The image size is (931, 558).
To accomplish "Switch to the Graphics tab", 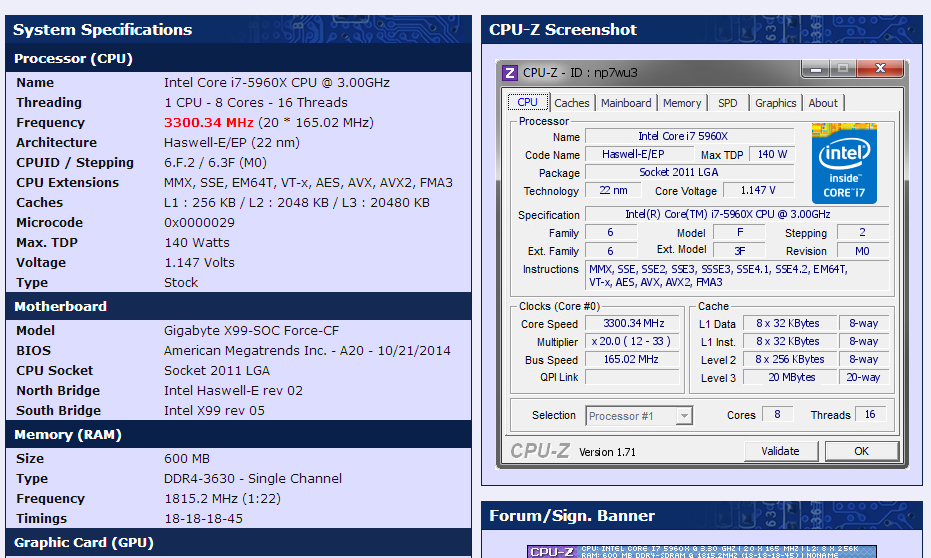I will point(775,103).
